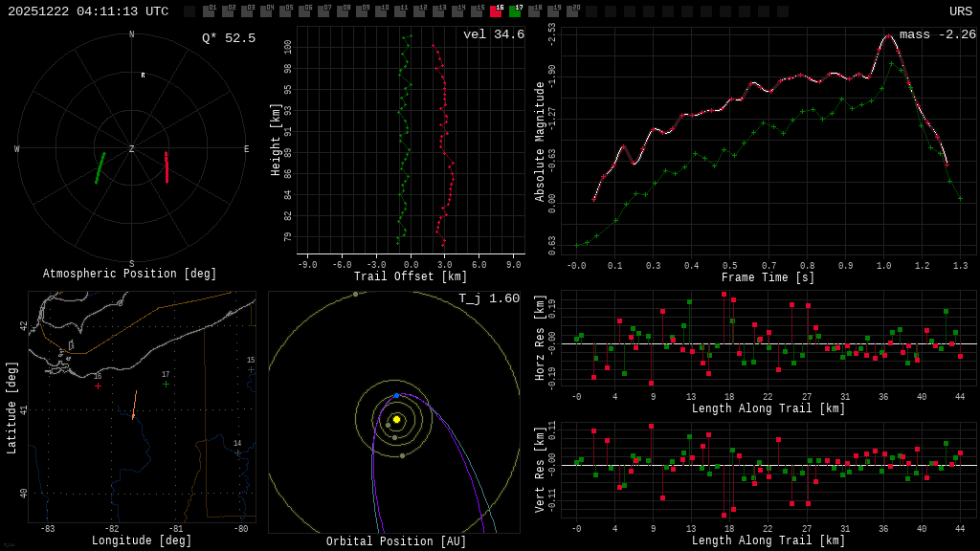Click station indicator box 06
980x551 pixels.
tap(304, 11)
